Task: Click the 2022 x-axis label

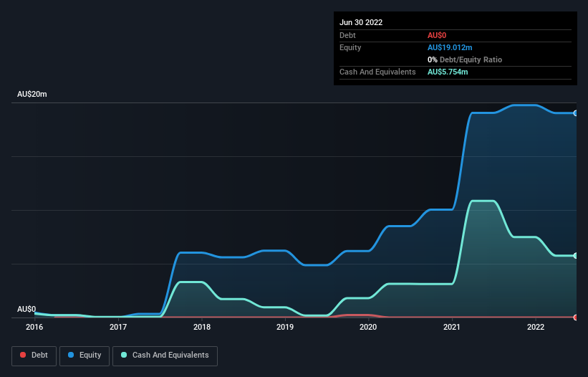Action: click(536, 327)
